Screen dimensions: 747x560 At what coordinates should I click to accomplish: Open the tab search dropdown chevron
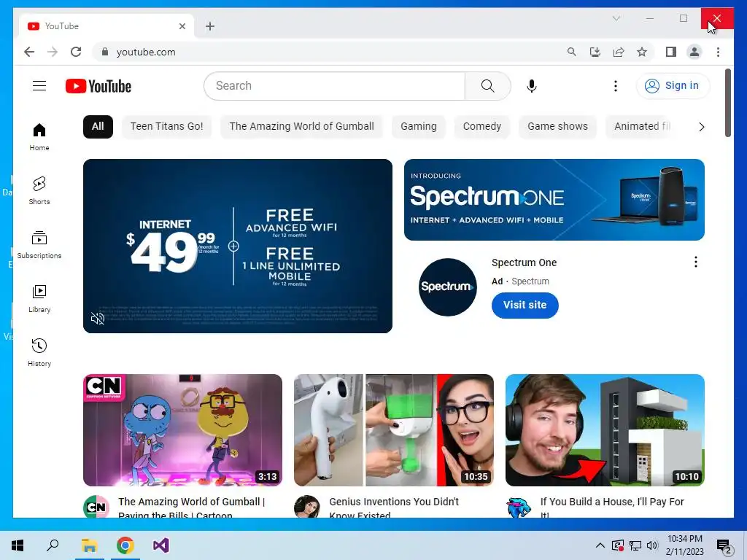point(616,18)
